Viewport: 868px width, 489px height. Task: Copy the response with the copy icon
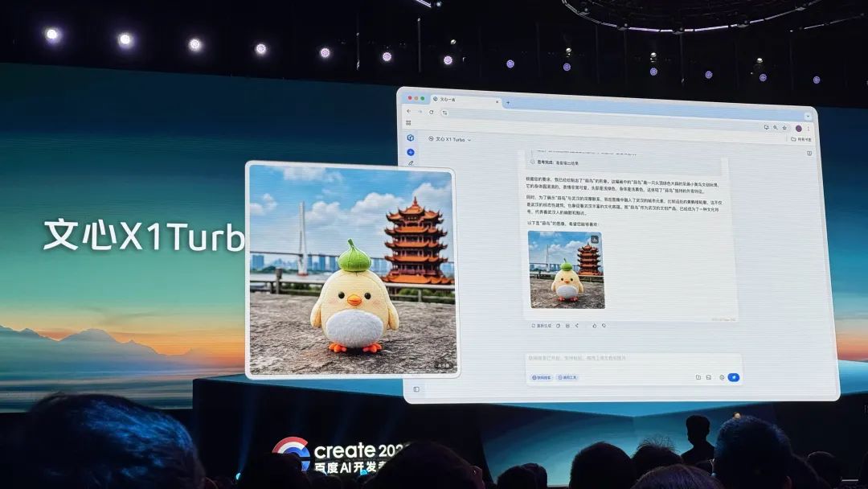pos(558,326)
